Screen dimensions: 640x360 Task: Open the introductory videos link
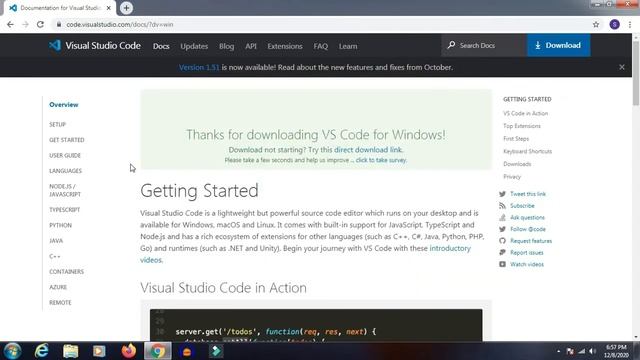click(305, 254)
